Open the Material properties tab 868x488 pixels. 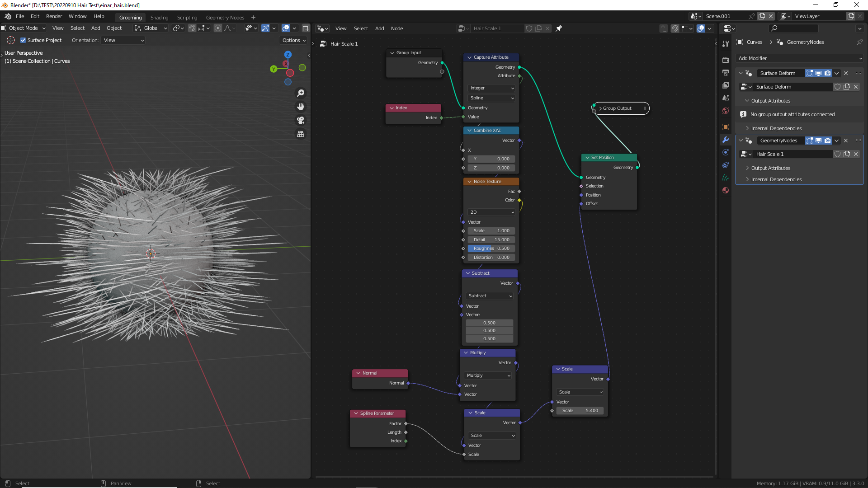click(x=726, y=190)
